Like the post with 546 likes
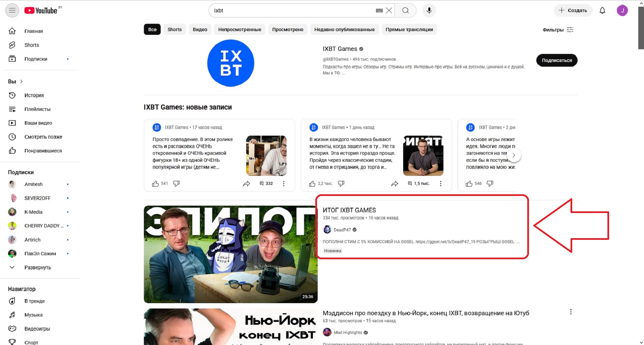Screen dimensions: 644x345 point(469,184)
